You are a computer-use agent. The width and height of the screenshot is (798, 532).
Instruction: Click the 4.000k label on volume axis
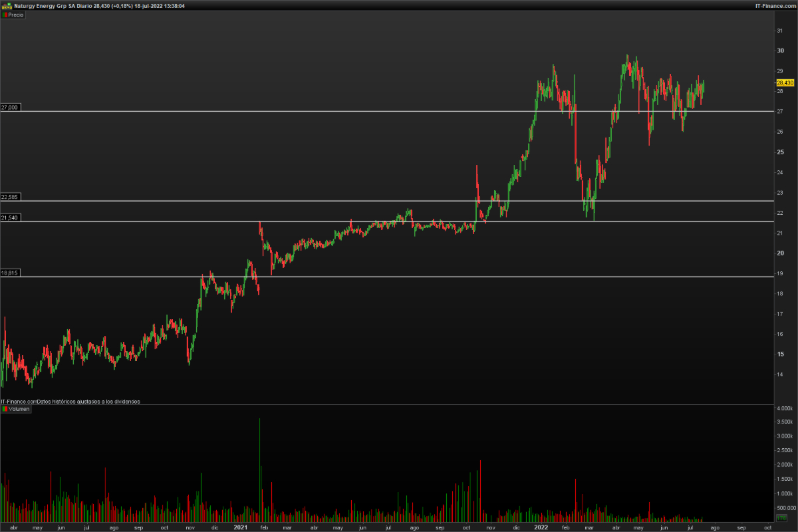(785, 408)
